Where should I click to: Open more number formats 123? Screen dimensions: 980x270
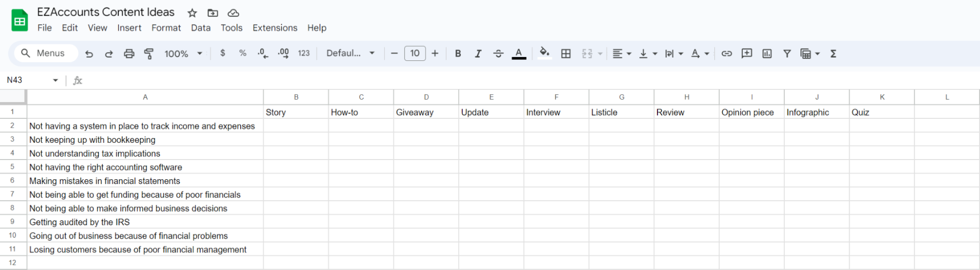coord(304,53)
